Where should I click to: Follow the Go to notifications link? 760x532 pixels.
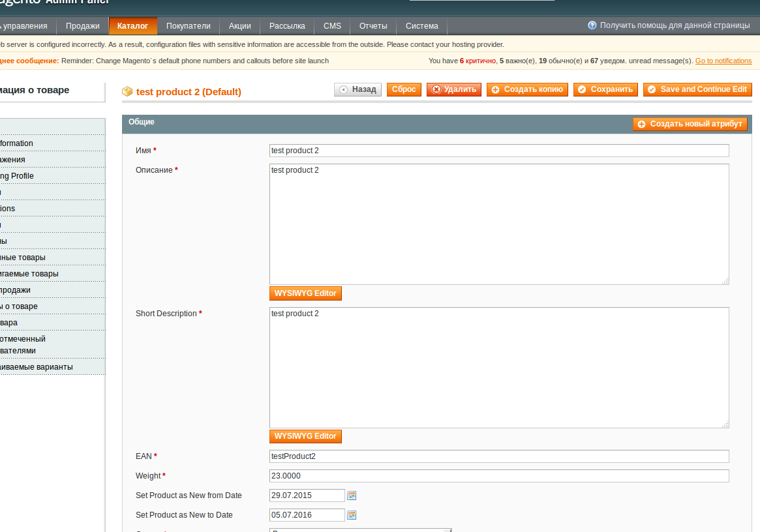[x=723, y=61]
